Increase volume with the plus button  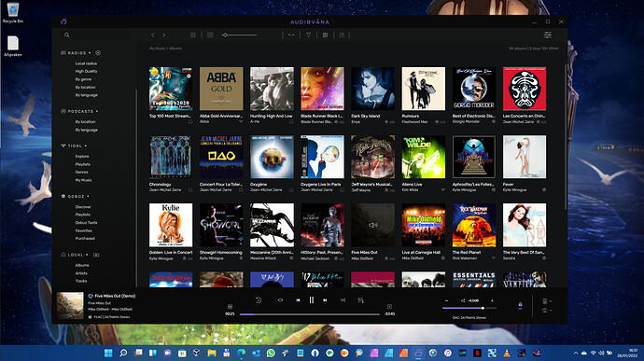coord(492,300)
